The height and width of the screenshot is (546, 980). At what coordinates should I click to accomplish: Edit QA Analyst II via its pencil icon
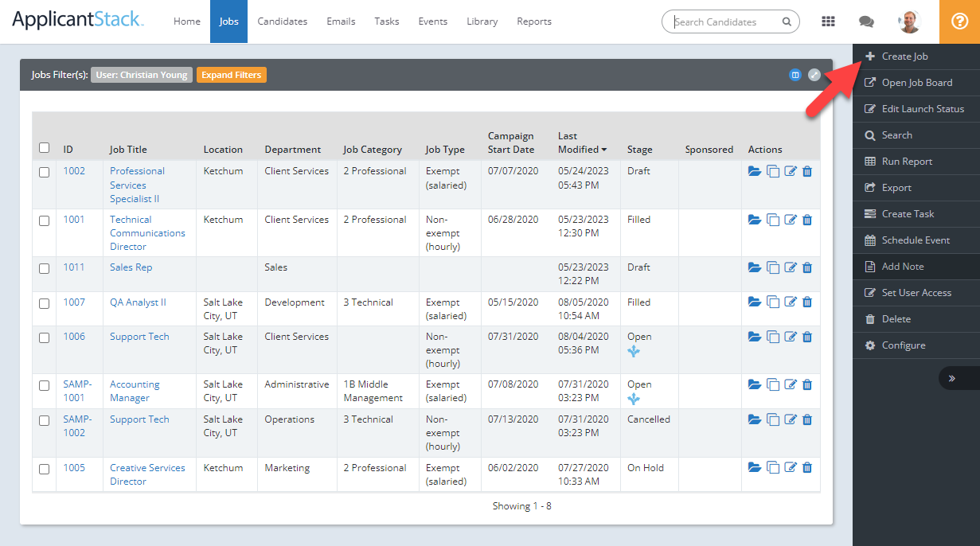click(x=790, y=302)
